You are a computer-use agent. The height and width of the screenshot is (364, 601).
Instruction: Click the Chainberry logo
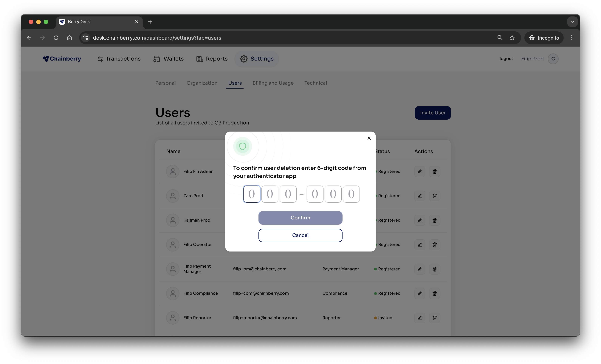tap(62, 59)
